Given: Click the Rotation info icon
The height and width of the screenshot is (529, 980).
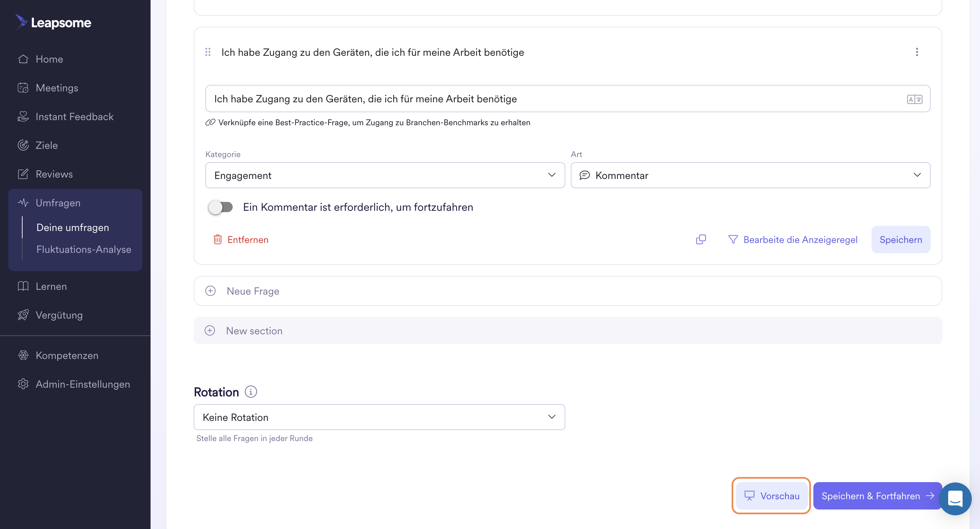Looking at the screenshot, I should tap(250, 392).
